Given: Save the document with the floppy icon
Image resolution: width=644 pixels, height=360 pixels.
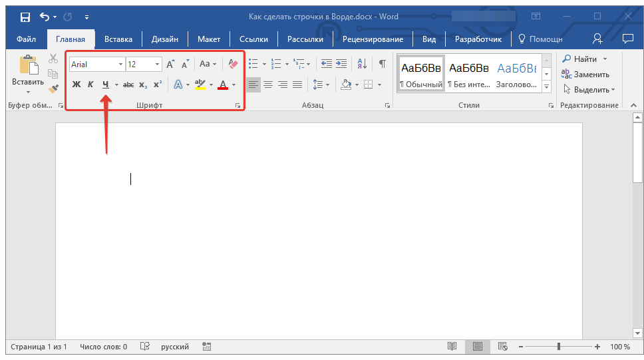Looking at the screenshot, I should [x=25, y=17].
